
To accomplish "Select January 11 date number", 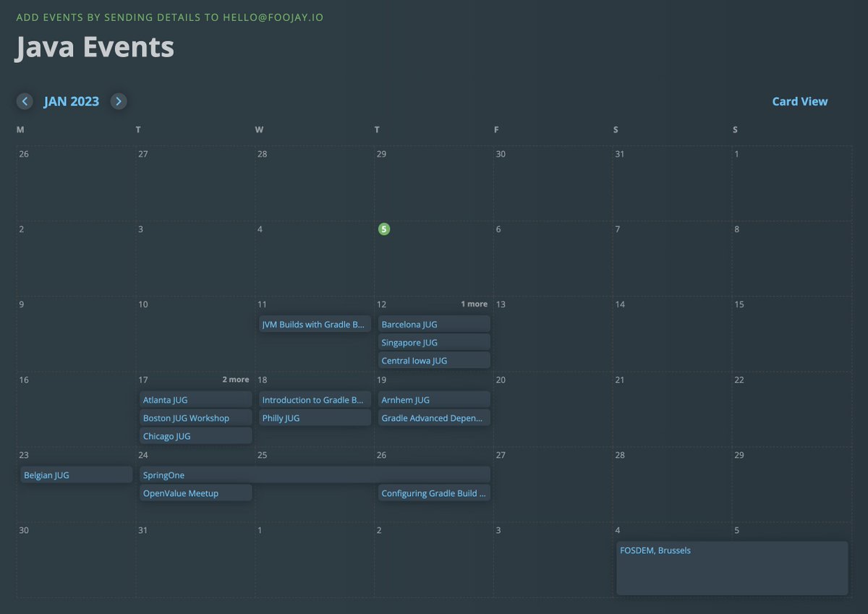I will coord(262,304).
